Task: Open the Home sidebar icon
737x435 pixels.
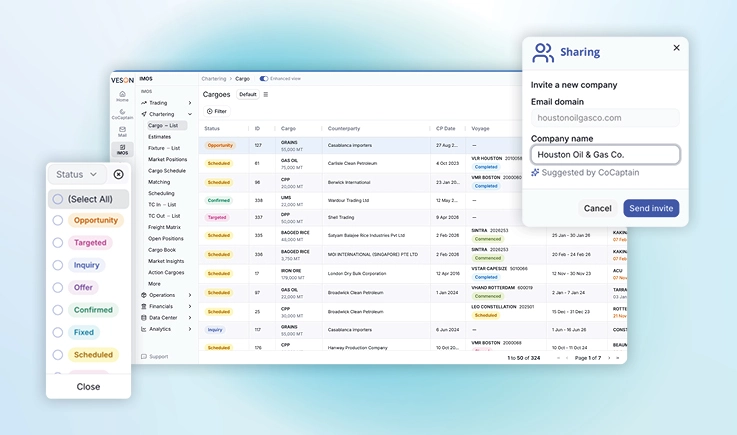Action: 122,96
